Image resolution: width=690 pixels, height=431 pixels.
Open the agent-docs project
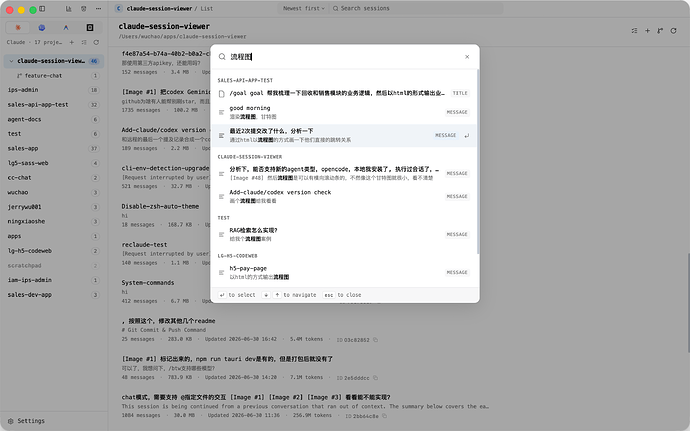pos(54,119)
